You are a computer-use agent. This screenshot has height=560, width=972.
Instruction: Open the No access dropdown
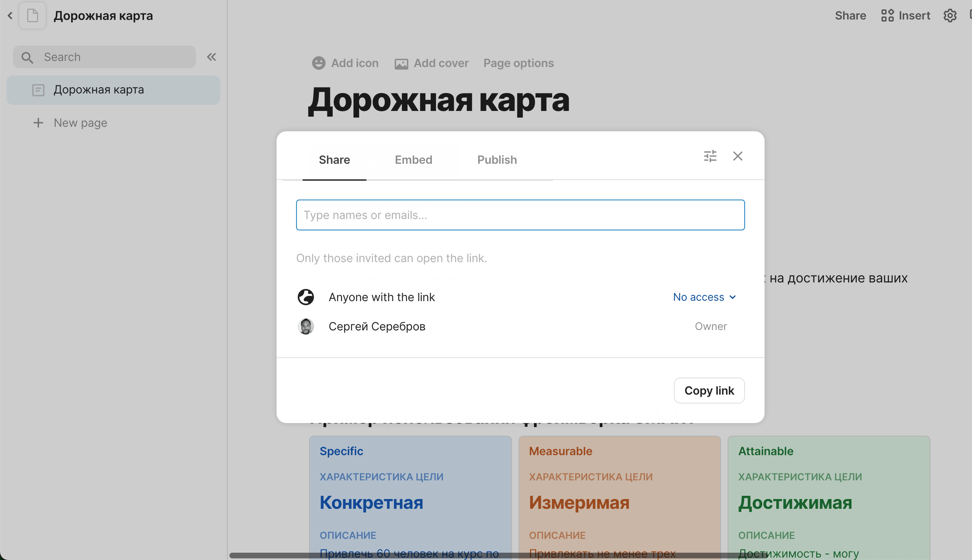[x=704, y=297]
